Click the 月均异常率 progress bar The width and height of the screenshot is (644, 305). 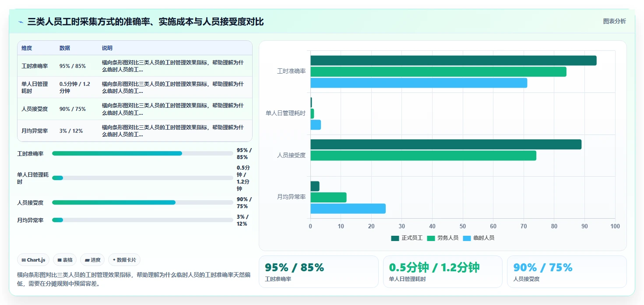click(142, 220)
